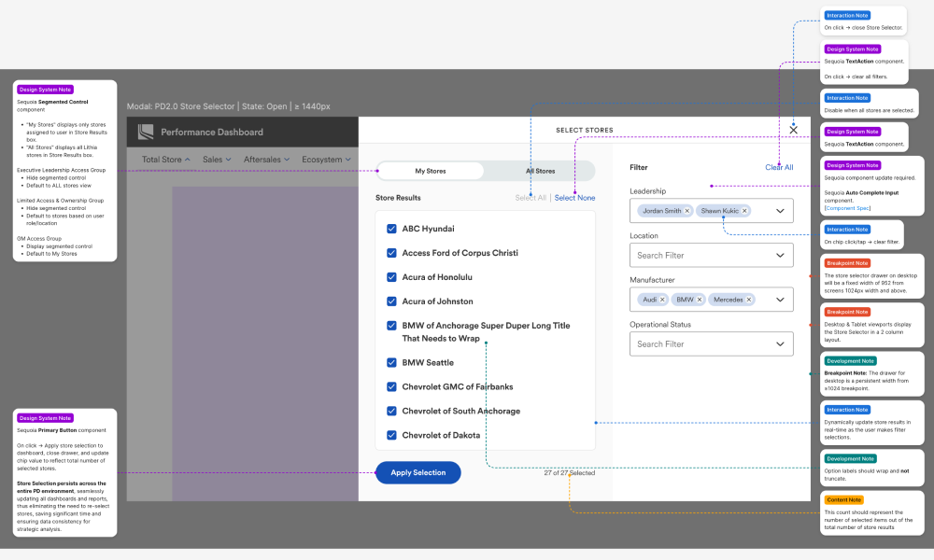This screenshot has width=934, height=560.
Task: Toggle the BMW Seattle checkbox
Action: pyautogui.click(x=391, y=362)
